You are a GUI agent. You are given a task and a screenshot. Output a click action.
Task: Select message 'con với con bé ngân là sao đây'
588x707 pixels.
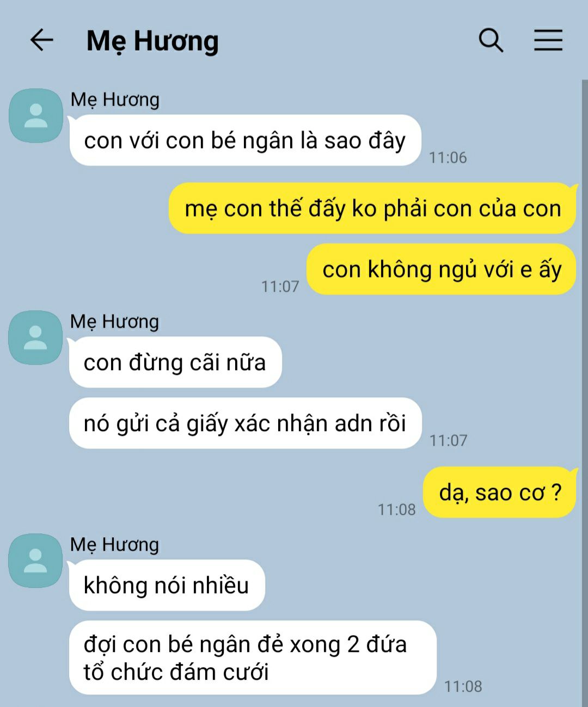(x=245, y=140)
